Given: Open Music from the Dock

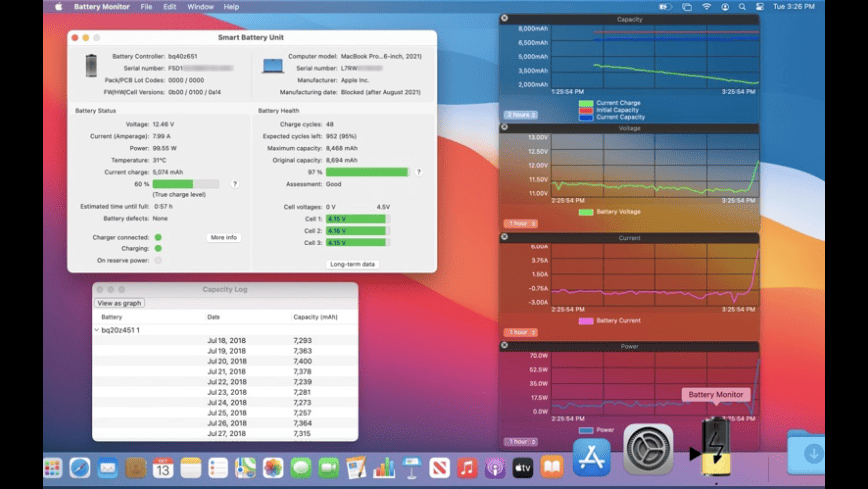Looking at the screenshot, I should [467, 468].
